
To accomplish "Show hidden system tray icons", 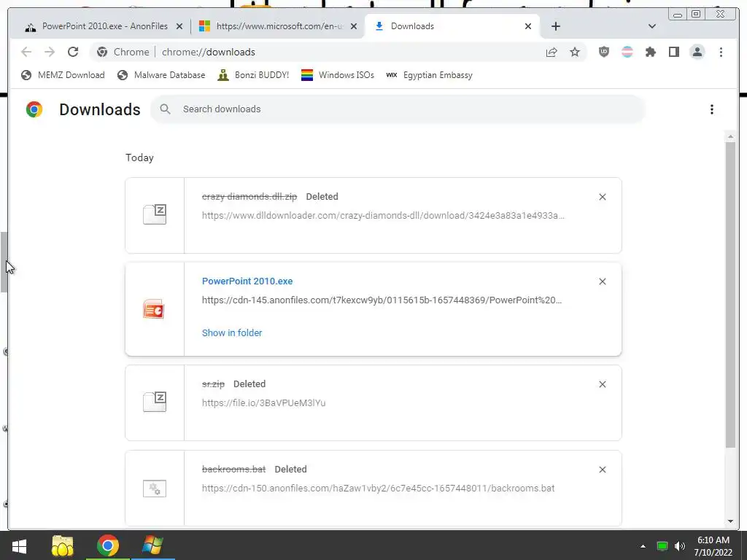I will tap(643, 546).
